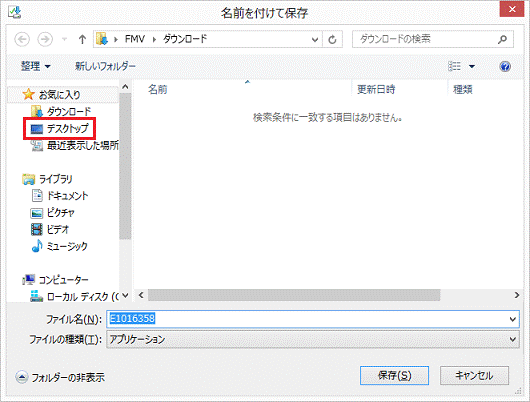Change the view layout icon

[454, 66]
